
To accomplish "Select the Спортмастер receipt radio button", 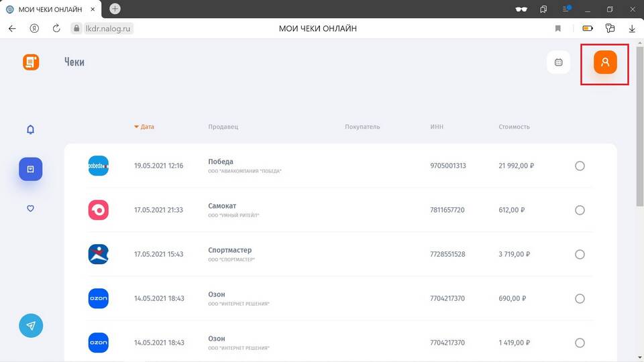I will pyautogui.click(x=580, y=255).
